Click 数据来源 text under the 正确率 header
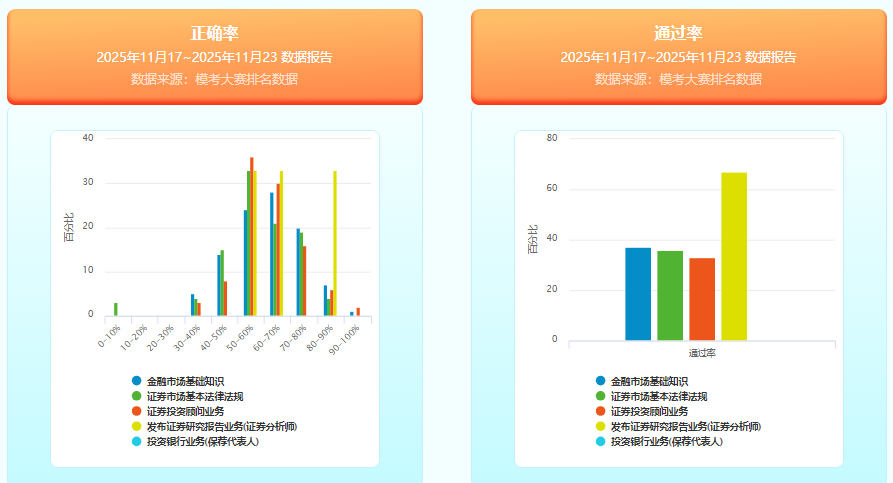The image size is (893, 483). coord(215,79)
